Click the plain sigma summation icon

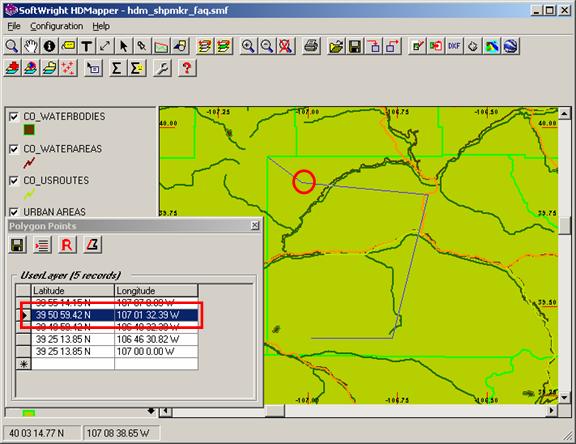click(118, 68)
